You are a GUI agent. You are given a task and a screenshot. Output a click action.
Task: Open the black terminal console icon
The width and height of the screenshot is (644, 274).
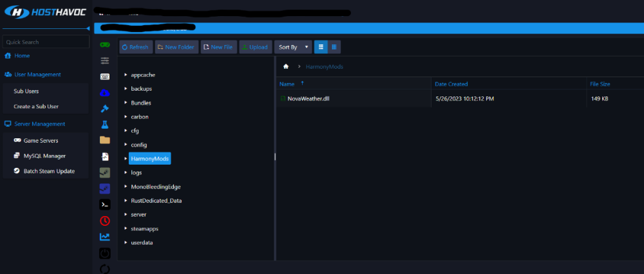point(104,205)
